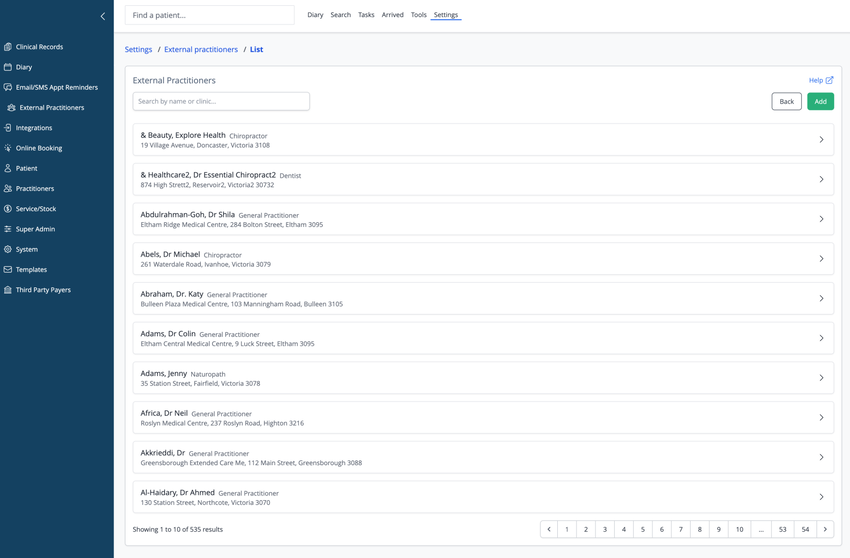Open the Africa, Dr Neil row chevron
This screenshot has height=558, width=850.
[821, 418]
